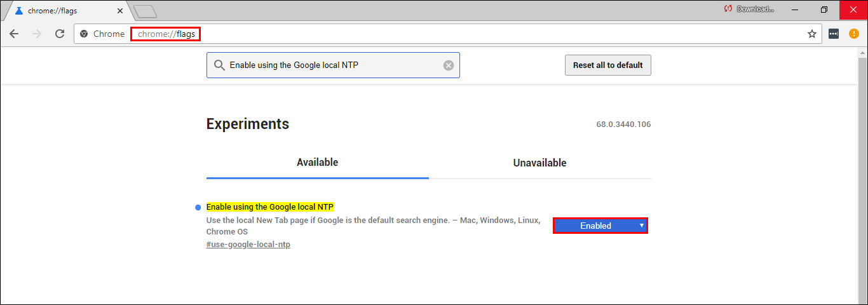Click highlighted 'Enable using the Google local NTP' title
868x305 pixels.
pyautogui.click(x=270, y=207)
